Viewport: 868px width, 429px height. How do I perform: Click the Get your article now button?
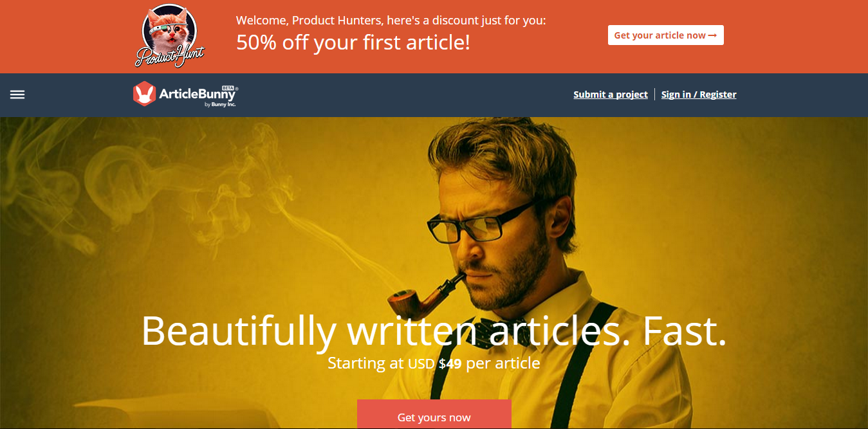[666, 35]
